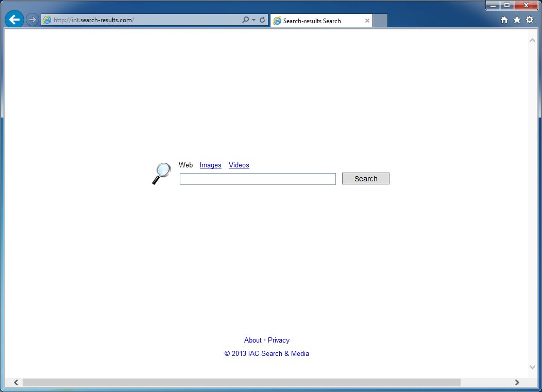Open the Privacy link

[x=279, y=340]
